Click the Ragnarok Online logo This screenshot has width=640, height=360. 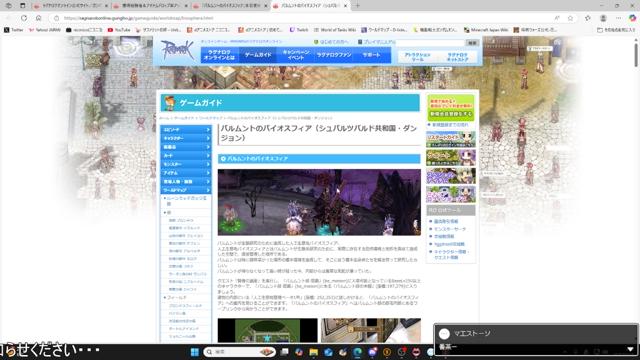point(177,50)
